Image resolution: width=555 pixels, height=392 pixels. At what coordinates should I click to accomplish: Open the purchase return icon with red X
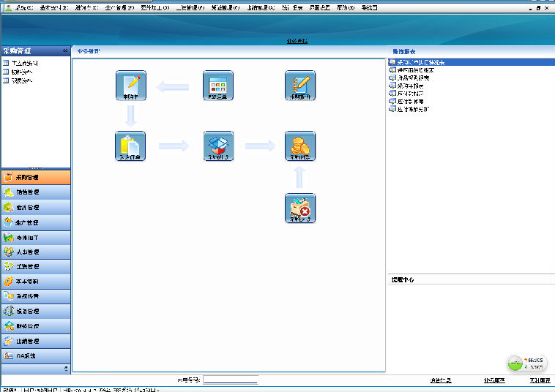300,208
